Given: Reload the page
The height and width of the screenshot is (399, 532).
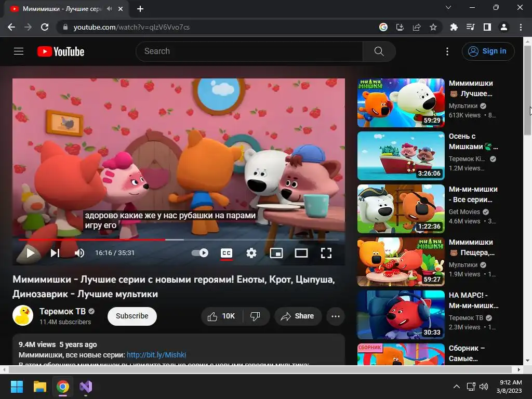Looking at the screenshot, I should tap(45, 27).
